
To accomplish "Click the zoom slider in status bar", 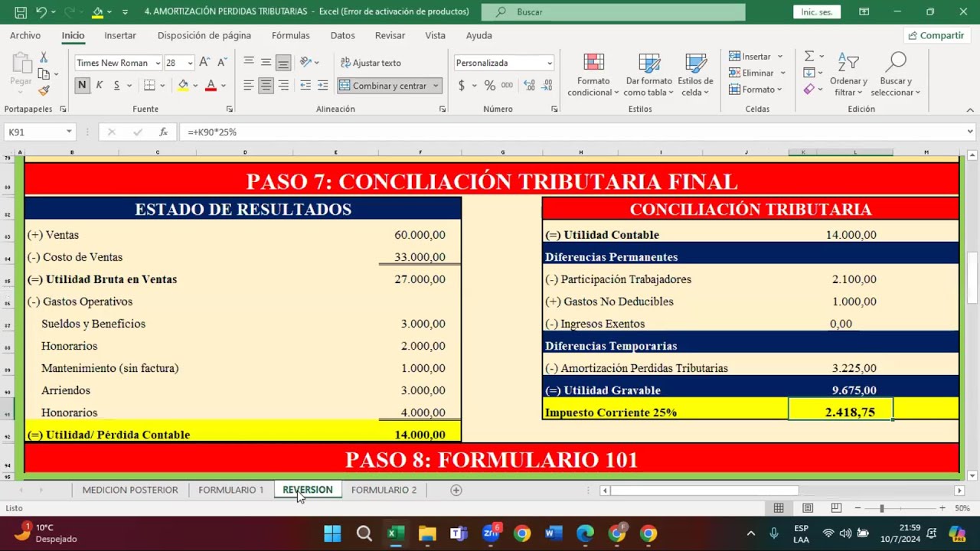I will coord(900,508).
